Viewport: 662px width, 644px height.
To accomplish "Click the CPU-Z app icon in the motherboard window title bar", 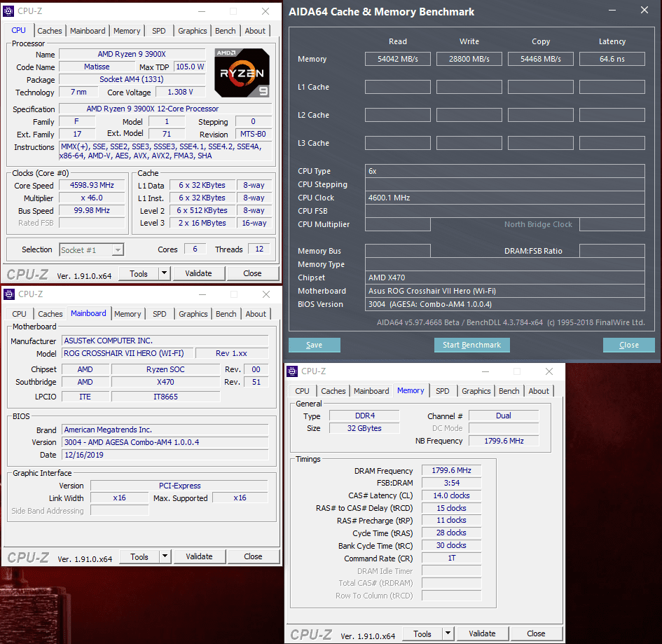I will coord(9,294).
